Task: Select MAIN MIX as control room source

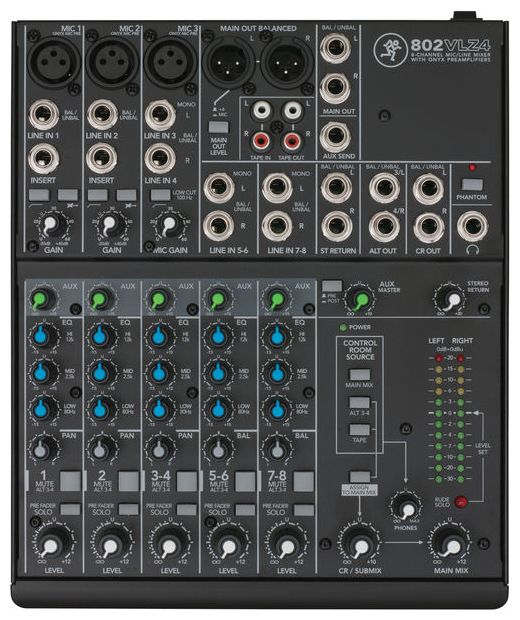Action: pos(359,374)
